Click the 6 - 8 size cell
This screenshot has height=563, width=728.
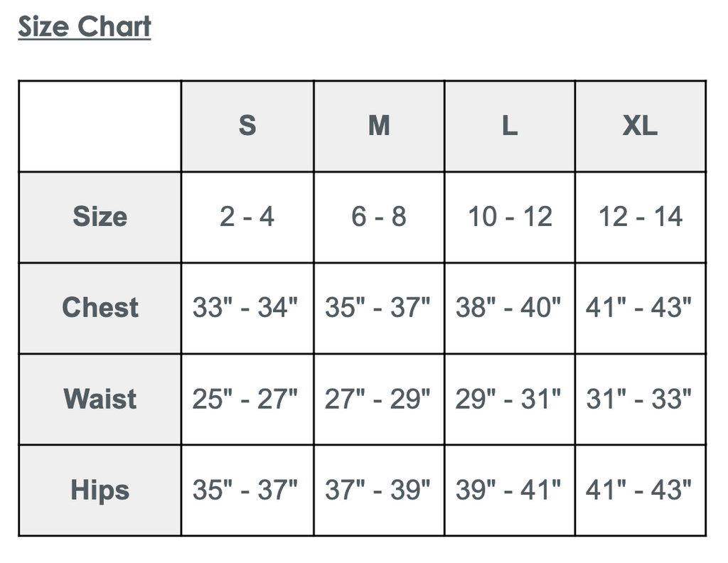click(x=379, y=217)
